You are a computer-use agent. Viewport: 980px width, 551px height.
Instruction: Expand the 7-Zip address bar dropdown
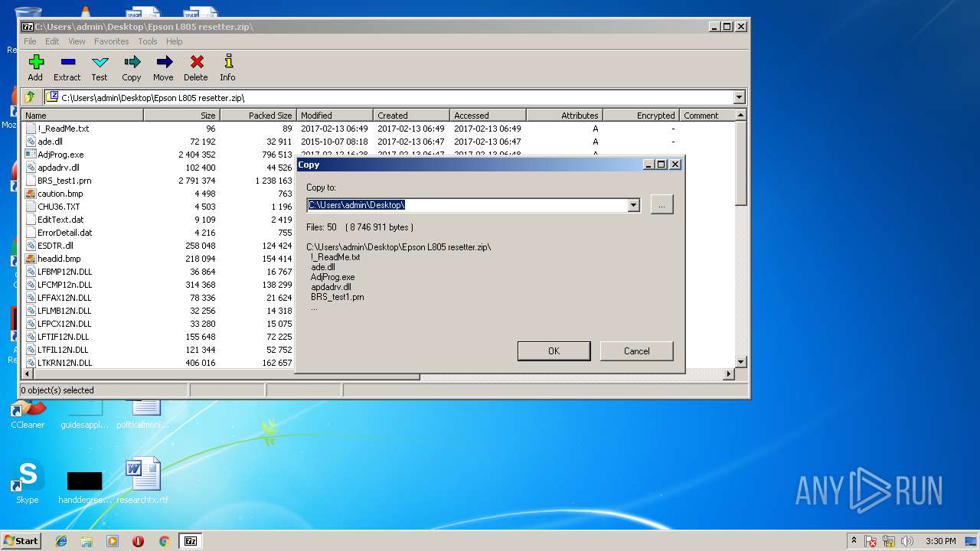(739, 97)
